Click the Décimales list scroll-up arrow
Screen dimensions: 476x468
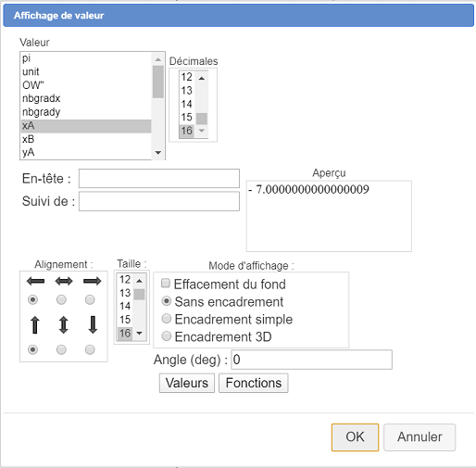coord(202,78)
